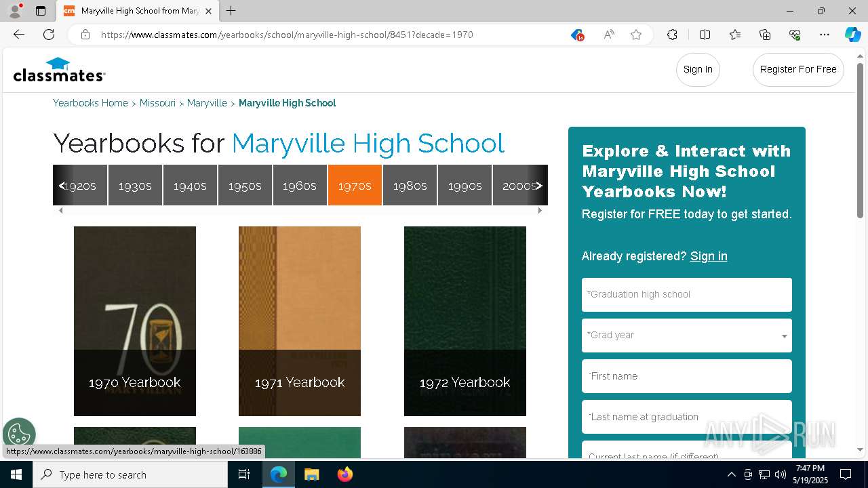The image size is (868, 488).
Task: View site information lock icon
Action: point(85,35)
